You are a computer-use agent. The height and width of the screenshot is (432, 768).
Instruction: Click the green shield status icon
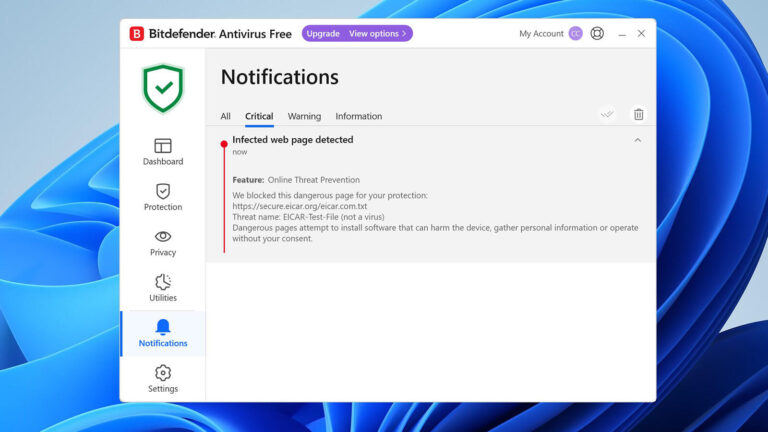163,89
